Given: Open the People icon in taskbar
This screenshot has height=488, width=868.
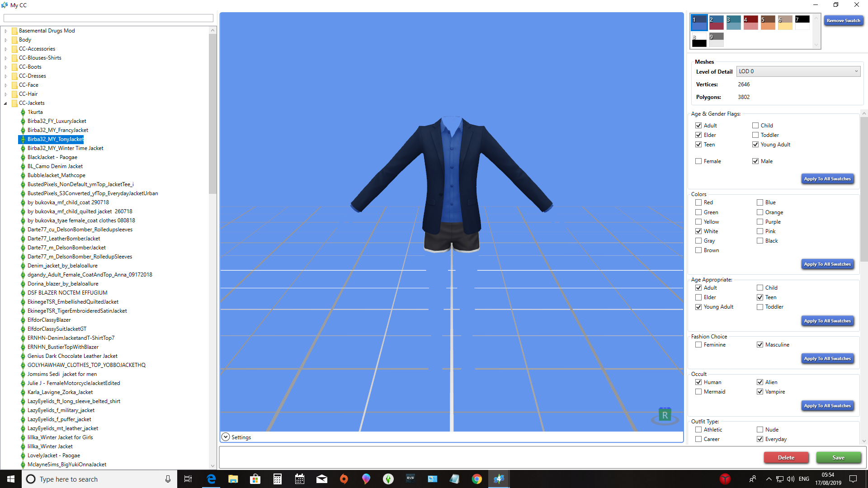Looking at the screenshot, I should [753, 479].
